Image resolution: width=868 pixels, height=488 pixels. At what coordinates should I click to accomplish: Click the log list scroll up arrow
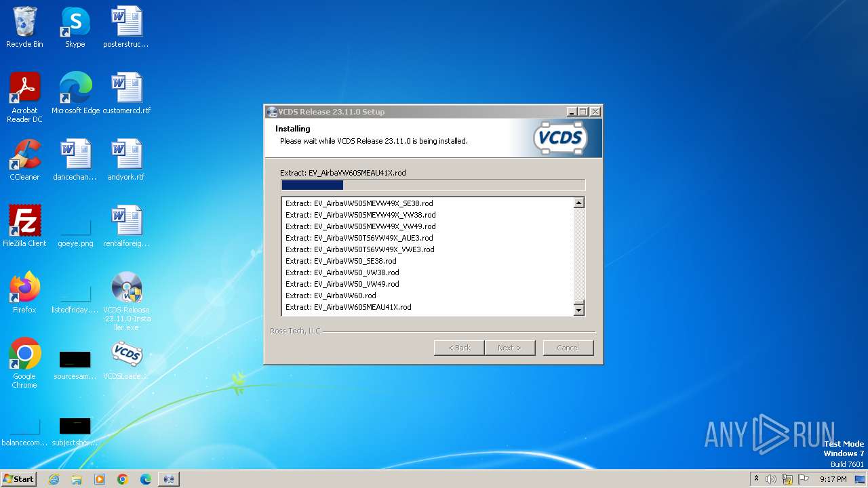coord(578,203)
